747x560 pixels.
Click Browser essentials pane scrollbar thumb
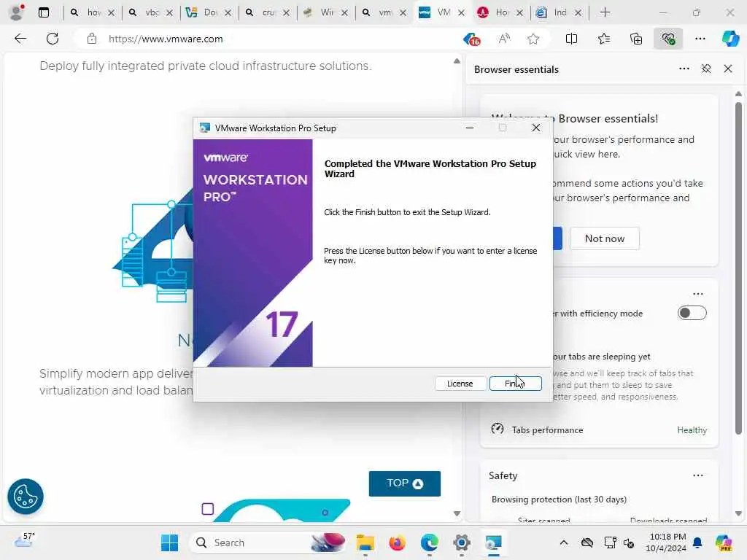click(x=738, y=268)
